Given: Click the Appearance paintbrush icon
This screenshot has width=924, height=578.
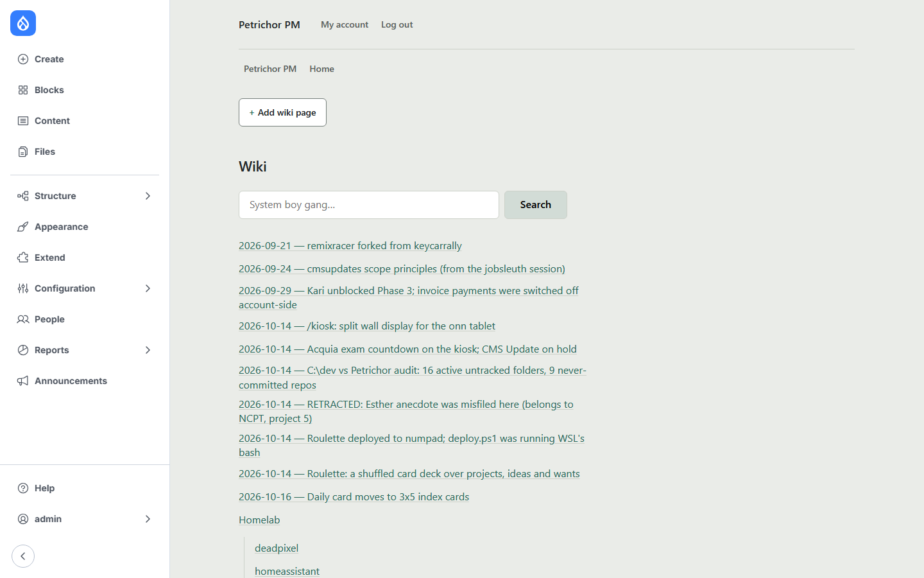Looking at the screenshot, I should (x=23, y=227).
